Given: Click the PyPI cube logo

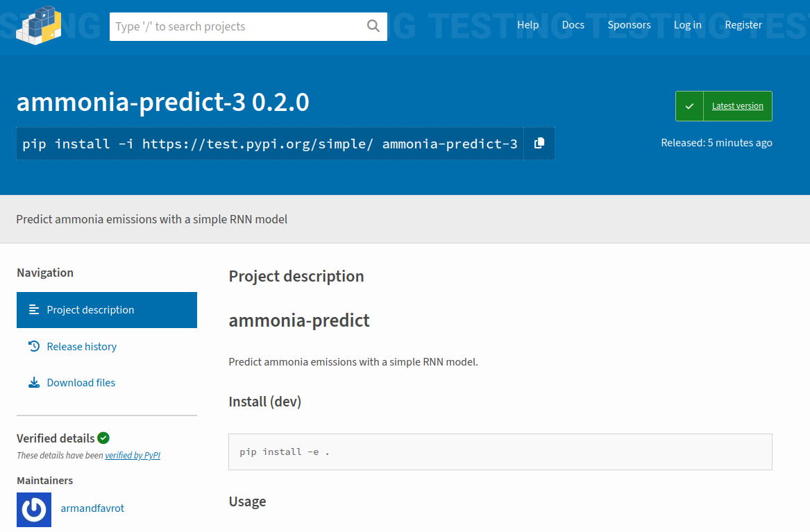Looking at the screenshot, I should pyautogui.click(x=39, y=26).
